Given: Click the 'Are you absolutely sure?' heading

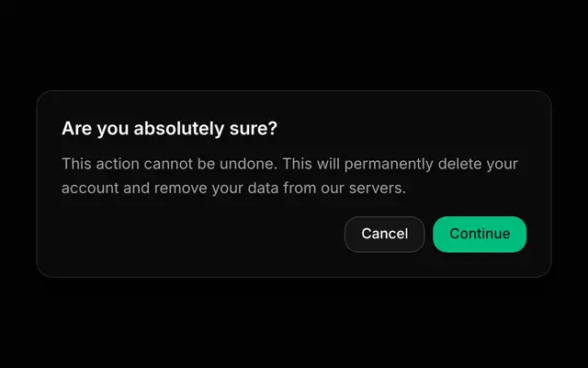Looking at the screenshot, I should click(169, 129).
